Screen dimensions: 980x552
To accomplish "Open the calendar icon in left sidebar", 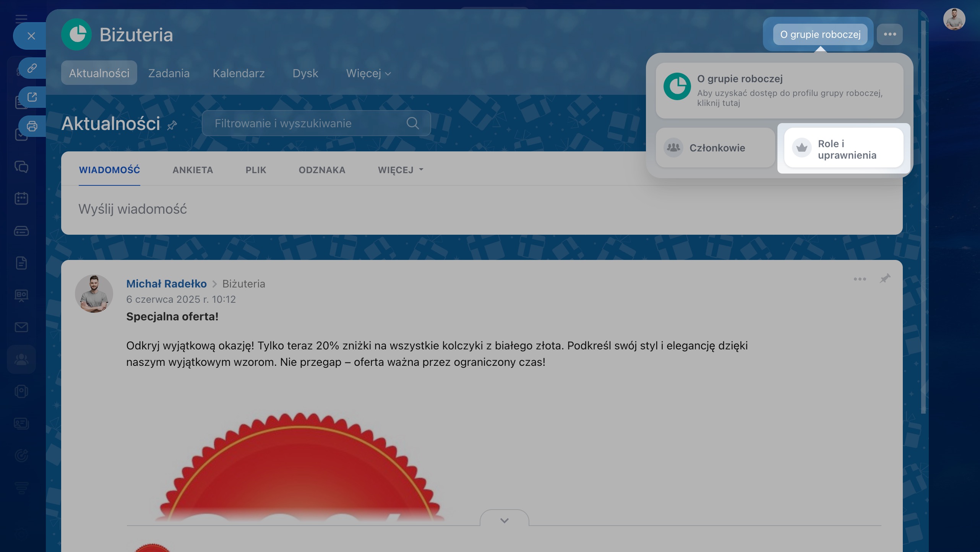I will [x=21, y=198].
